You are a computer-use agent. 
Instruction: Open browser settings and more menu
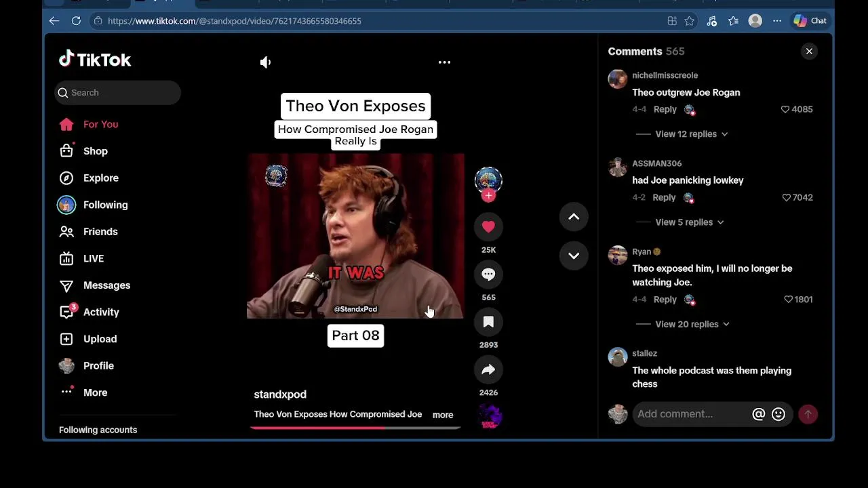[777, 21]
